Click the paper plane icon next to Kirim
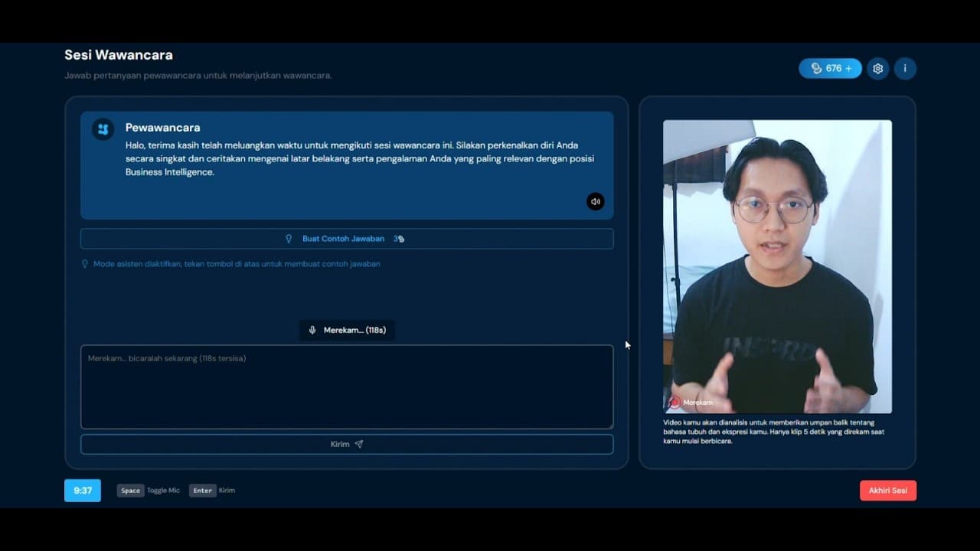 coord(358,444)
